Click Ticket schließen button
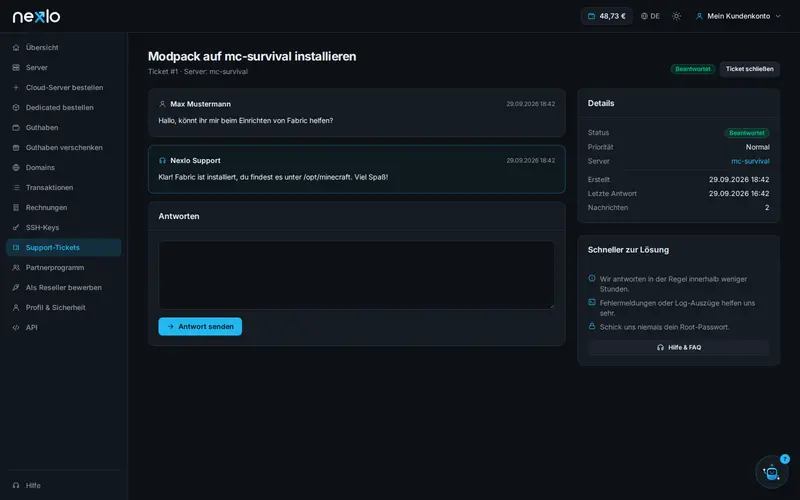 [749, 69]
